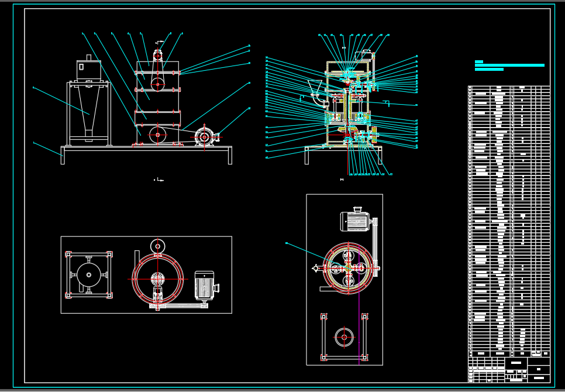
Task: Click the left base leg in the section view
Action: click(x=306, y=156)
